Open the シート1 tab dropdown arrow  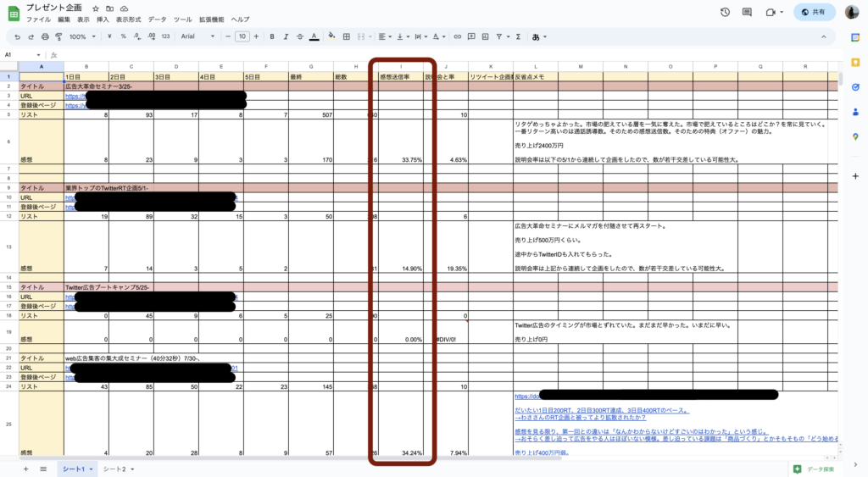91,469
